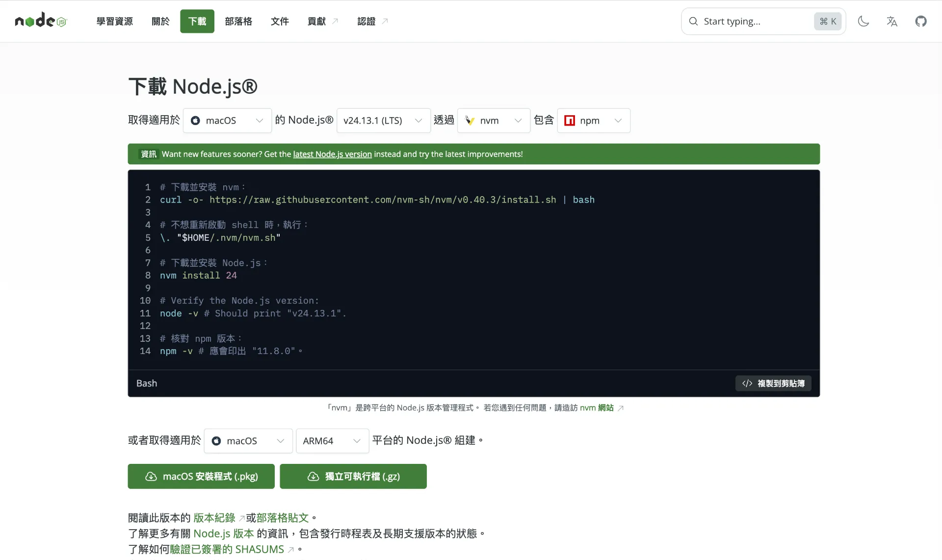Follow the latest Node.js version link

tap(332, 154)
